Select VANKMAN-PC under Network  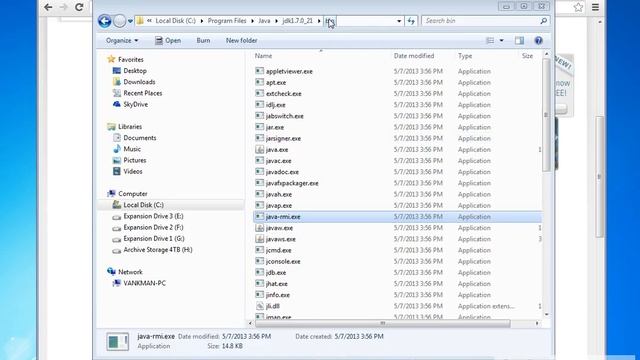coord(144,283)
